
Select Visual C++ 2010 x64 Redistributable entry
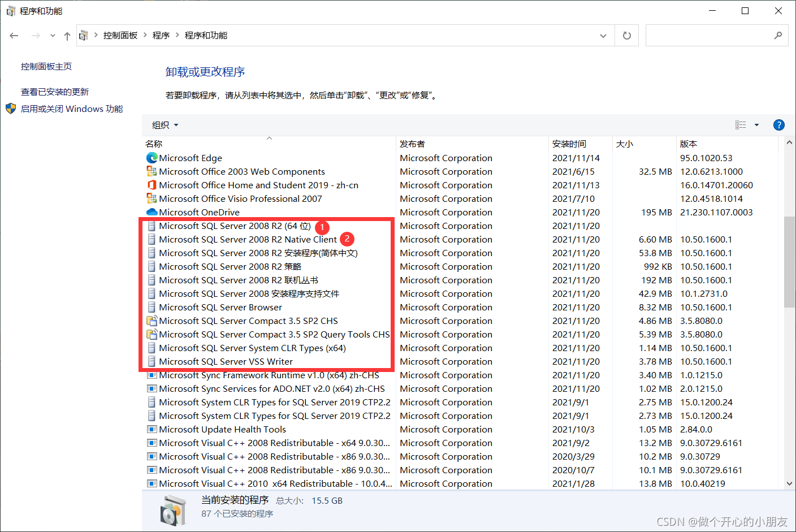tap(275, 483)
